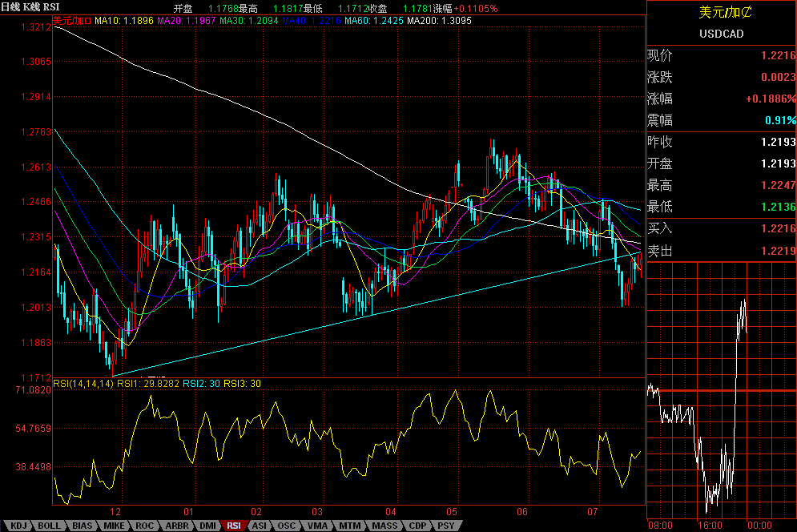Viewport: 797px width, 532px height.
Task: Click the MA10: 1.1896 legend label
Action: [124, 21]
